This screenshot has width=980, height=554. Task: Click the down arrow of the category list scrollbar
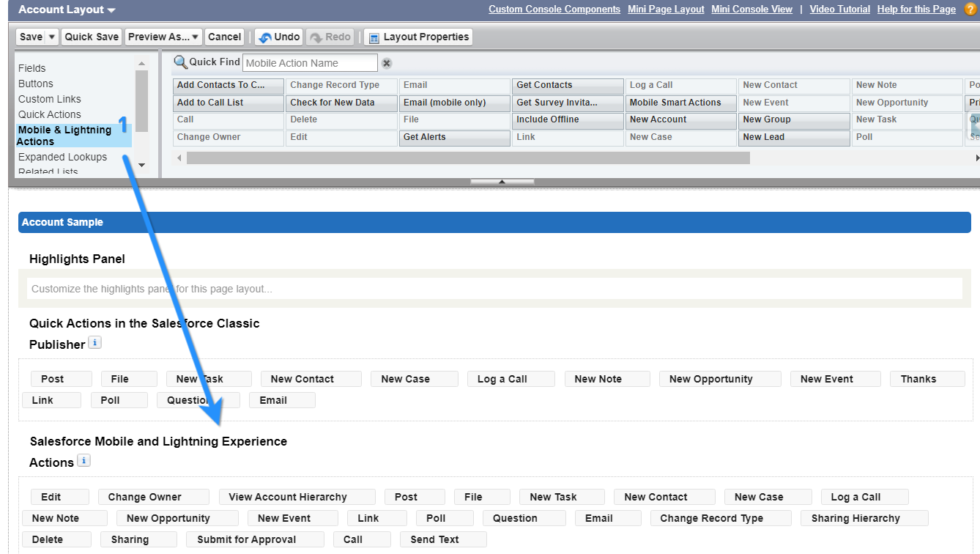click(142, 166)
